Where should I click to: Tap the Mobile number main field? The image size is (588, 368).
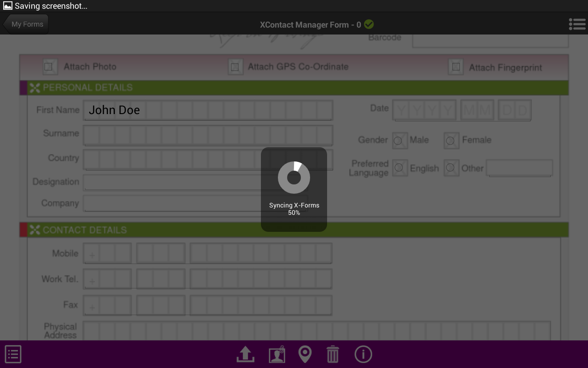[x=261, y=253]
